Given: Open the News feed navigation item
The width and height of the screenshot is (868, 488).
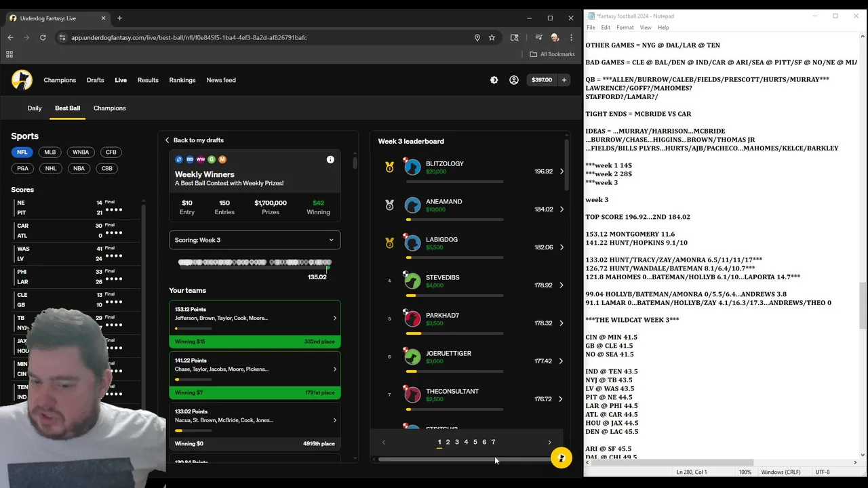Looking at the screenshot, I should [x=221, y=80].
